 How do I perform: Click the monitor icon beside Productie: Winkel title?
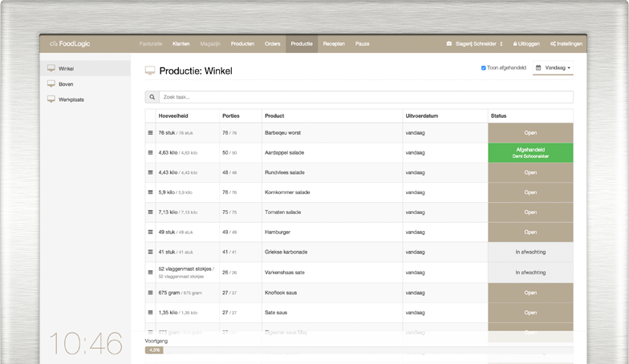coord(149,71)
